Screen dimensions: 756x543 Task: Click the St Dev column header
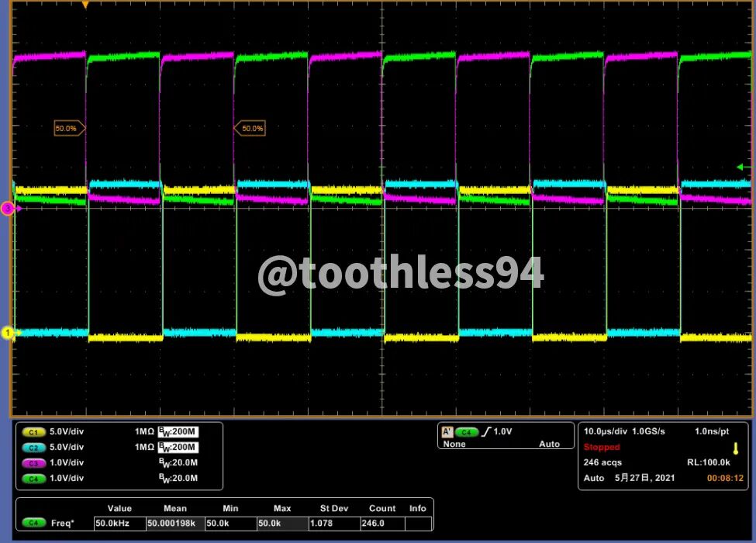334,508
